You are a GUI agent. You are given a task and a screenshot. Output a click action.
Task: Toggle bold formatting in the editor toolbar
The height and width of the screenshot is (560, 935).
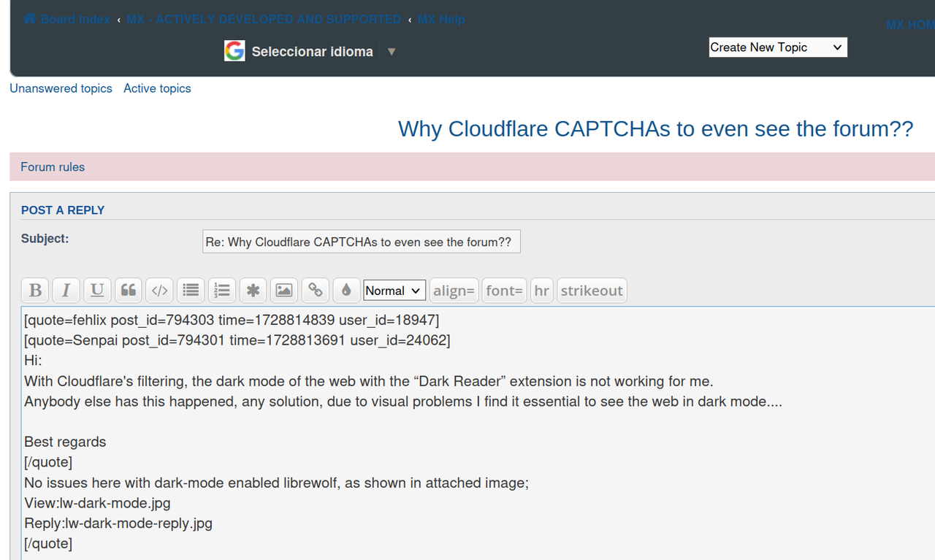pos(35,290)
